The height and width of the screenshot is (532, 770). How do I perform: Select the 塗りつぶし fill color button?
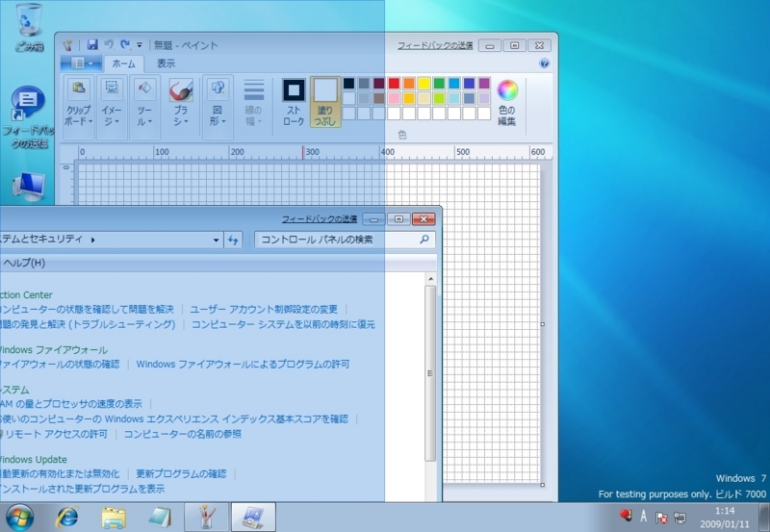click(x=325, y=102)
